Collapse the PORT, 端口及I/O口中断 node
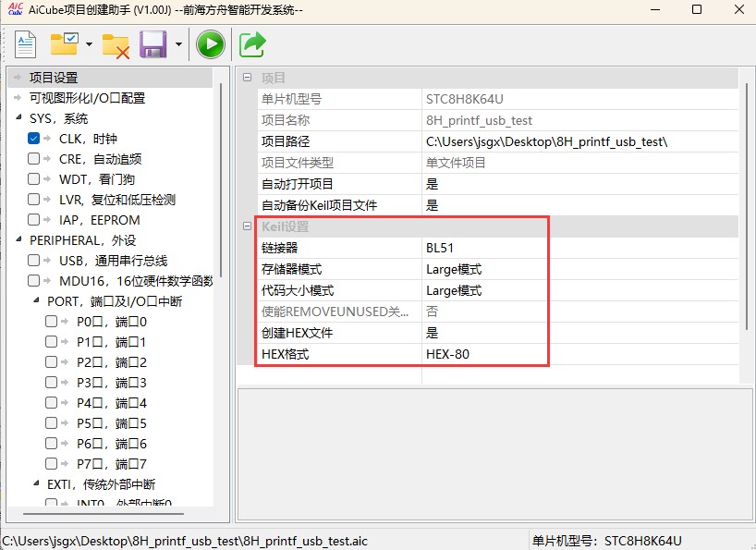Screen dimensions: 756x550 click(x=37, y=299)
